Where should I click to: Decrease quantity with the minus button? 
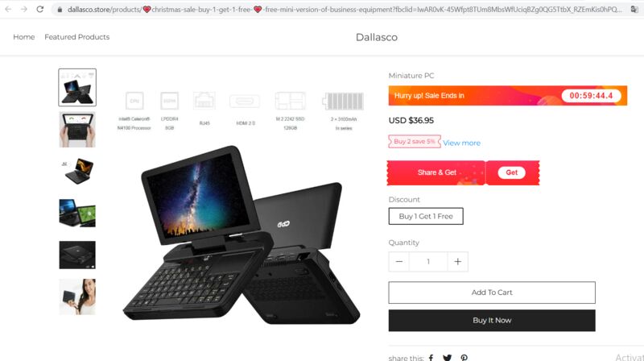[398, 262]
